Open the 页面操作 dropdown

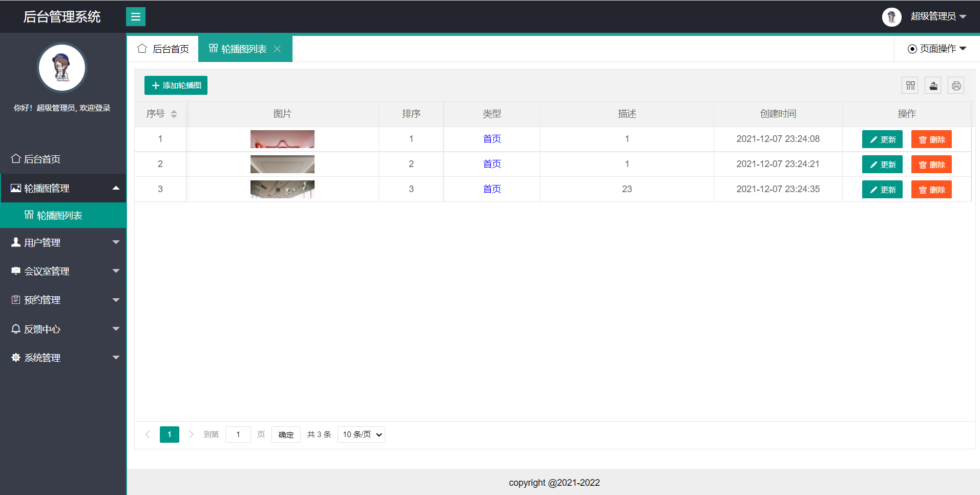point(936,49)
